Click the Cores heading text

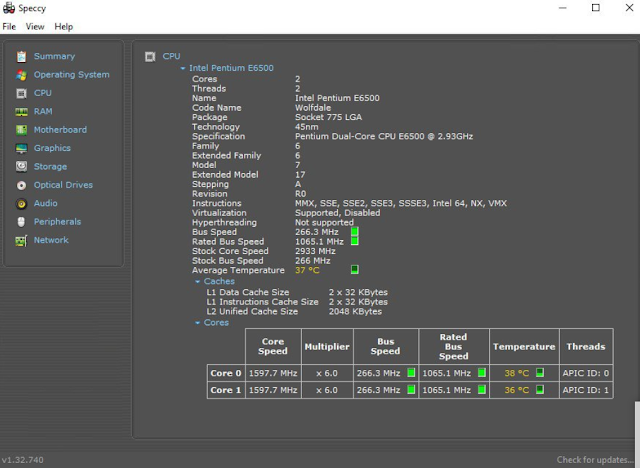216,322
